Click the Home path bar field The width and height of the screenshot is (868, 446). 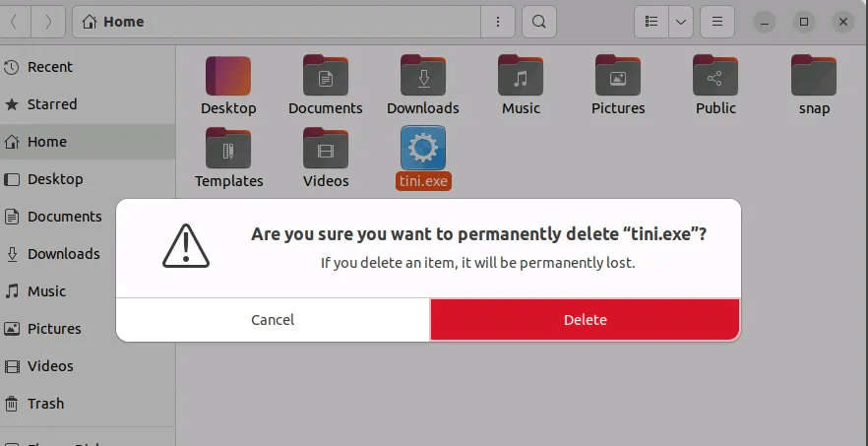coord(276,21)
